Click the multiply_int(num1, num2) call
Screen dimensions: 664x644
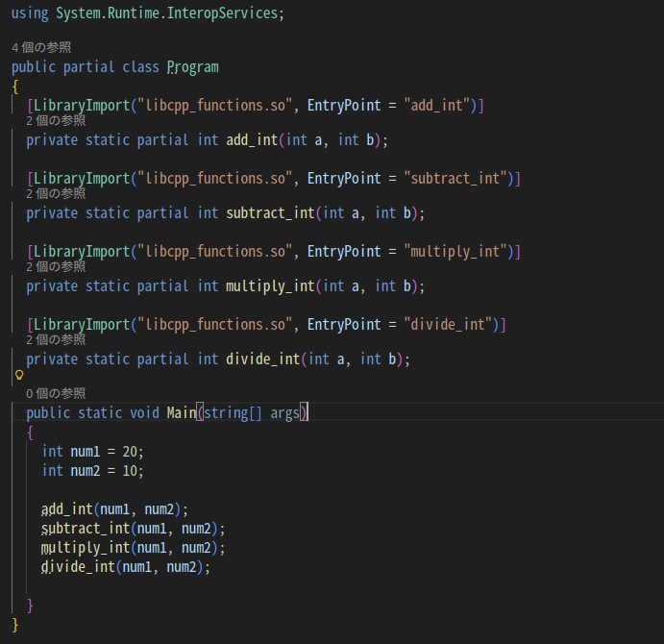coord(130,548)
